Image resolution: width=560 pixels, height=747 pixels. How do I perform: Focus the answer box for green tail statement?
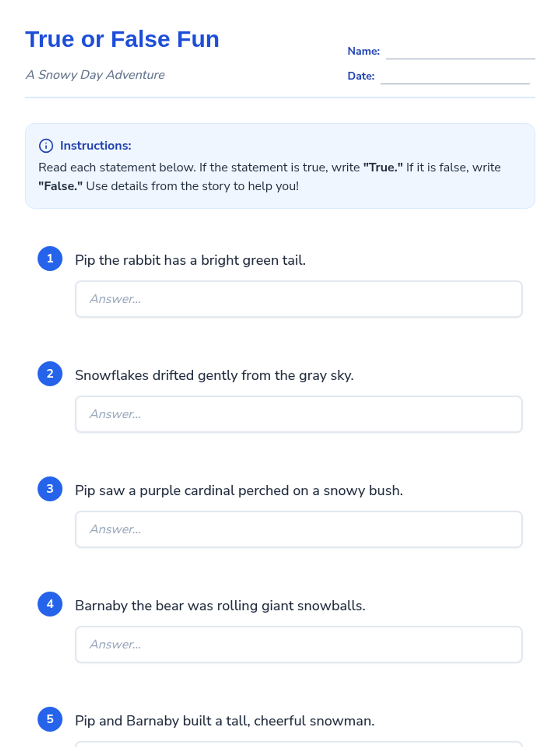coord(299,299)
